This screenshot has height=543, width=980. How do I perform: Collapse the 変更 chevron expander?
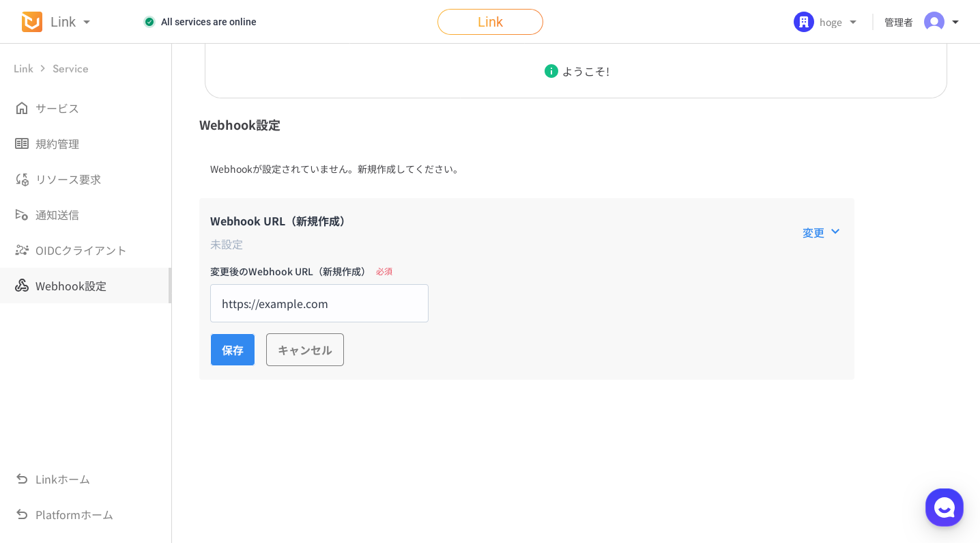(x=835, y=232)
